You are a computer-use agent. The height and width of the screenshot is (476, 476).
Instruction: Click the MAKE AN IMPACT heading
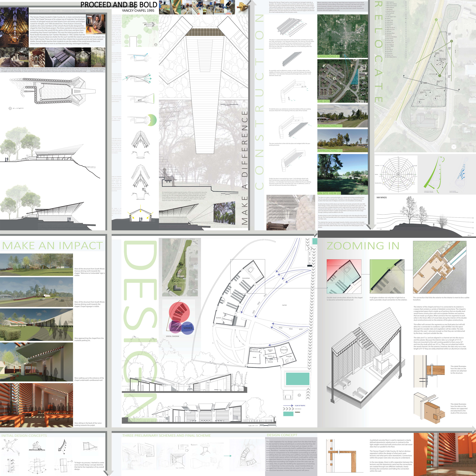(52, 246)
